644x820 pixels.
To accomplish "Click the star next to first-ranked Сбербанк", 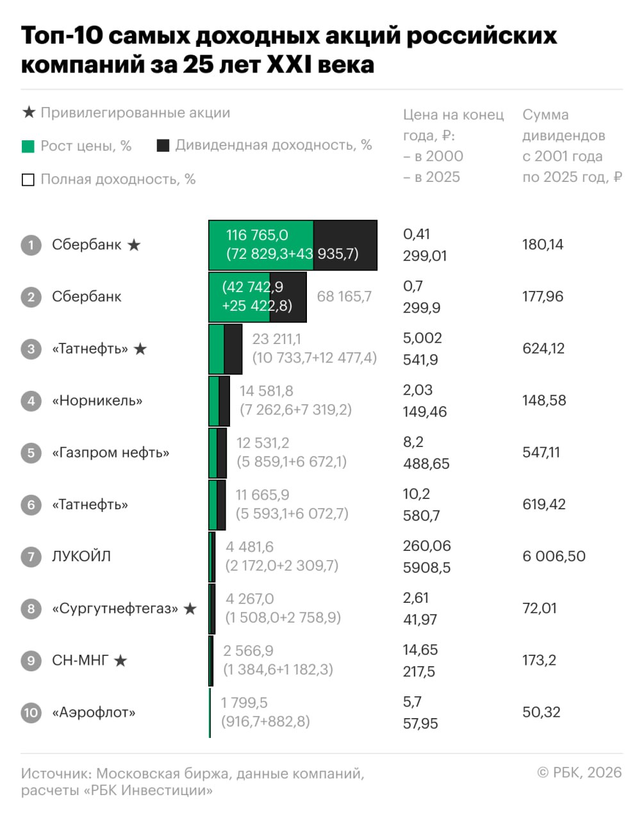I will (x=134, y=245).
